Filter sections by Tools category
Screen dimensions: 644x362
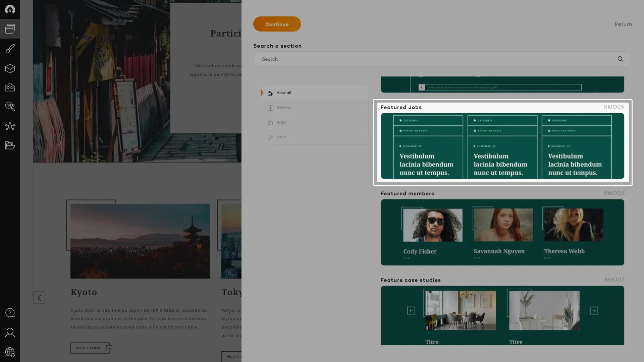tap(281, 137)
